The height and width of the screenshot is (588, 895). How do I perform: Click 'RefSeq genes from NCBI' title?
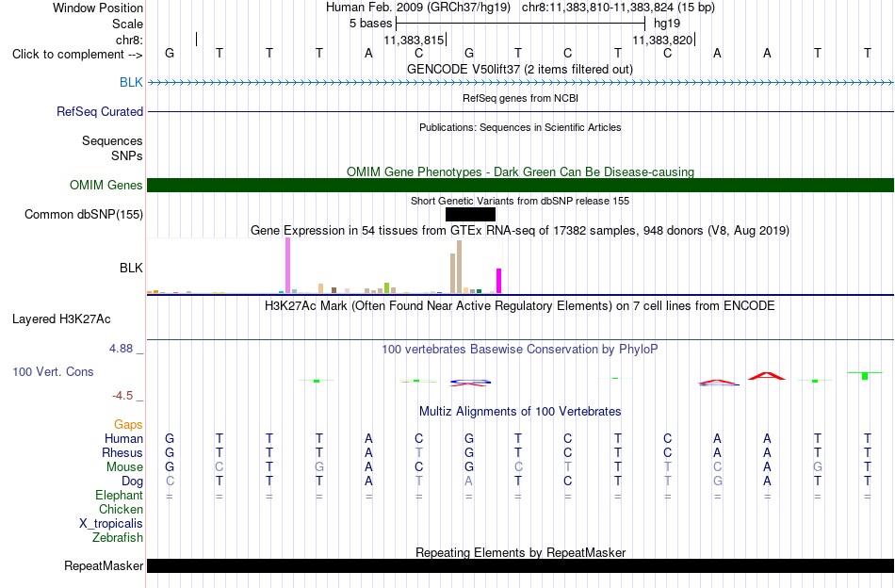coord(520,98)
